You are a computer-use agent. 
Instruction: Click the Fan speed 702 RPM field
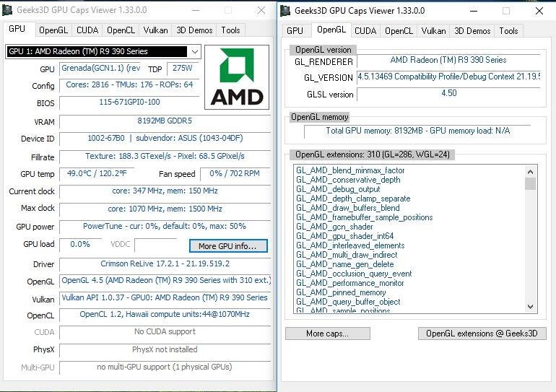click(235, 174)
